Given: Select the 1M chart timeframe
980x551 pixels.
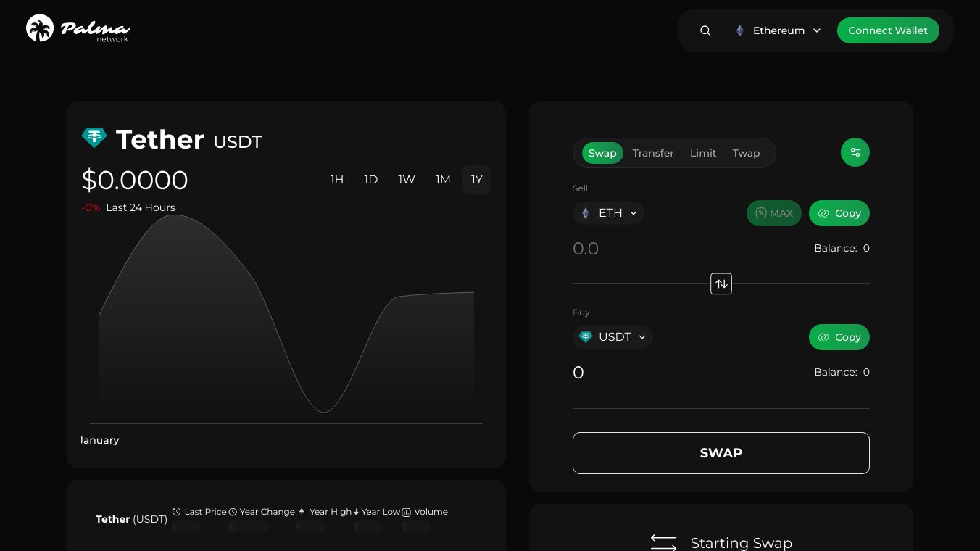Looking at the screenshot, I should (x=443, y=180).
